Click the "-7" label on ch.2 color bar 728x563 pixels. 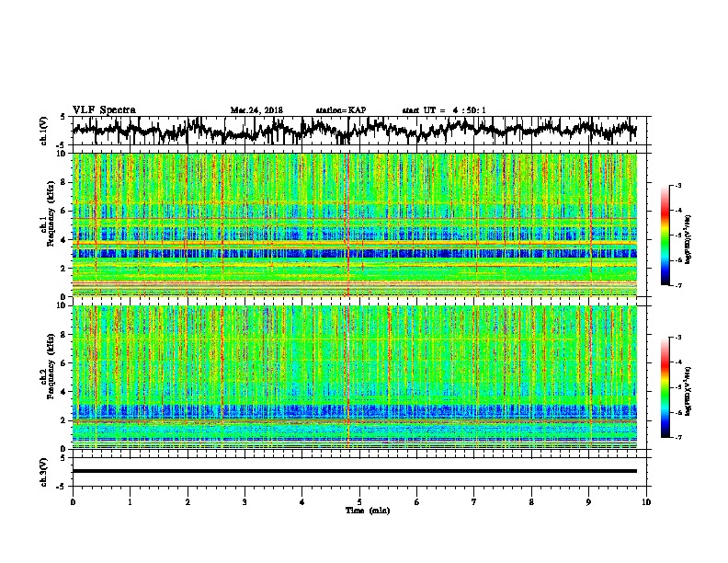pos(677,438)
